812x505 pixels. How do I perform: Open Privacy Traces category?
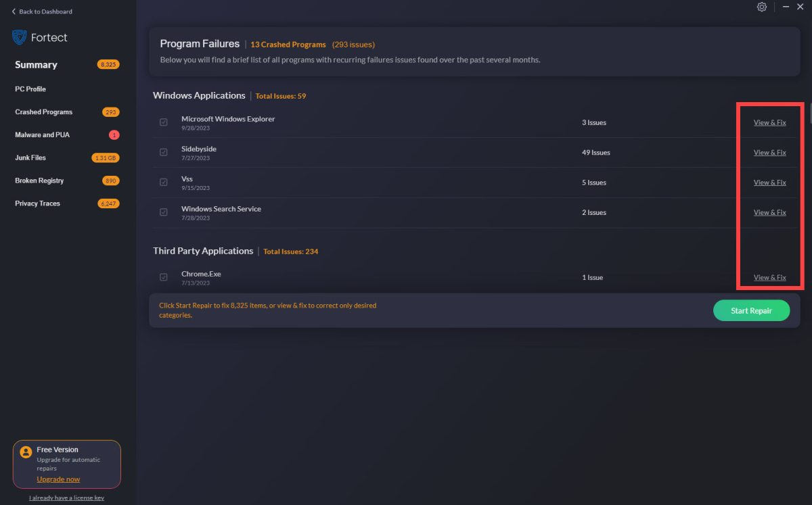[x=37, y=203]
